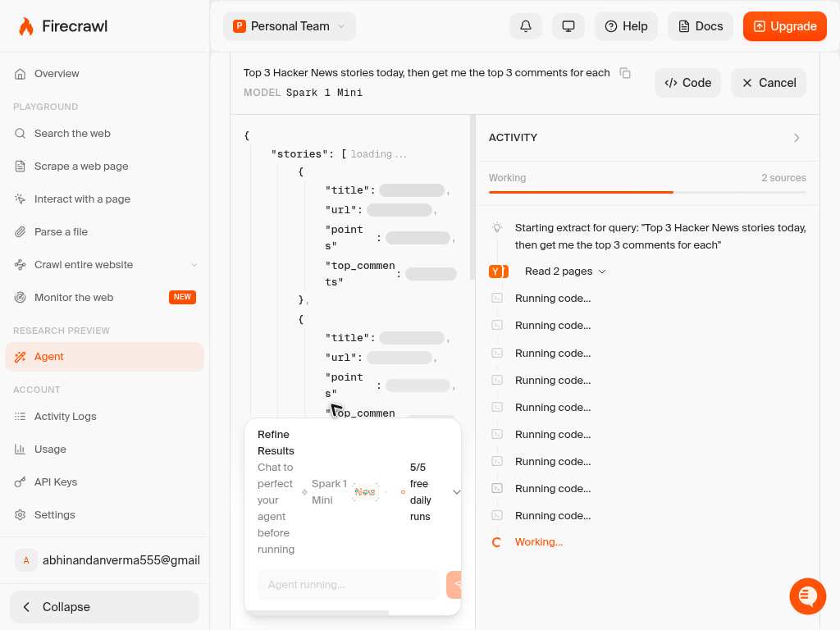
Task: Open the Personal Team dropdown
Action: click(290, 26)
